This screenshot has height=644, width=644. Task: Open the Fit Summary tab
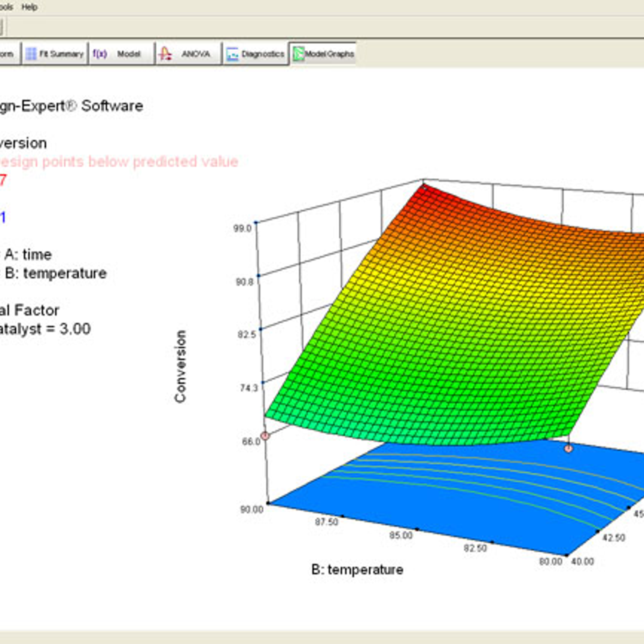[x=55, y=54]
